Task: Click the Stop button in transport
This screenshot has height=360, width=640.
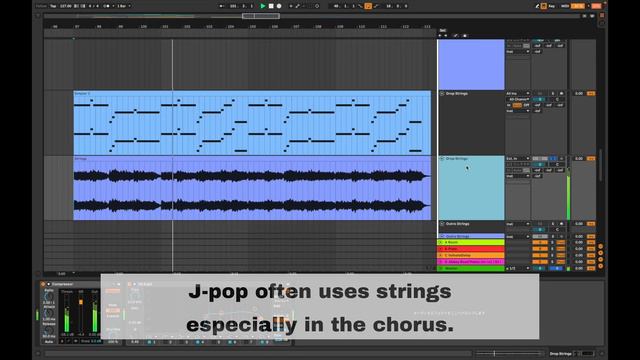Action: pos(271,6)
